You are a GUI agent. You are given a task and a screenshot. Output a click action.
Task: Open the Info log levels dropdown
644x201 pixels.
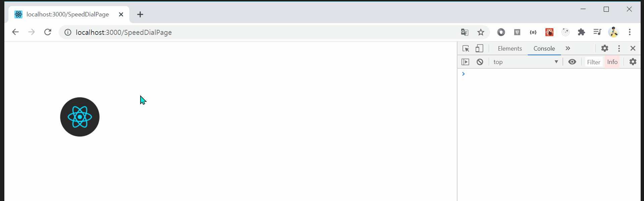(x=612, y=62)
